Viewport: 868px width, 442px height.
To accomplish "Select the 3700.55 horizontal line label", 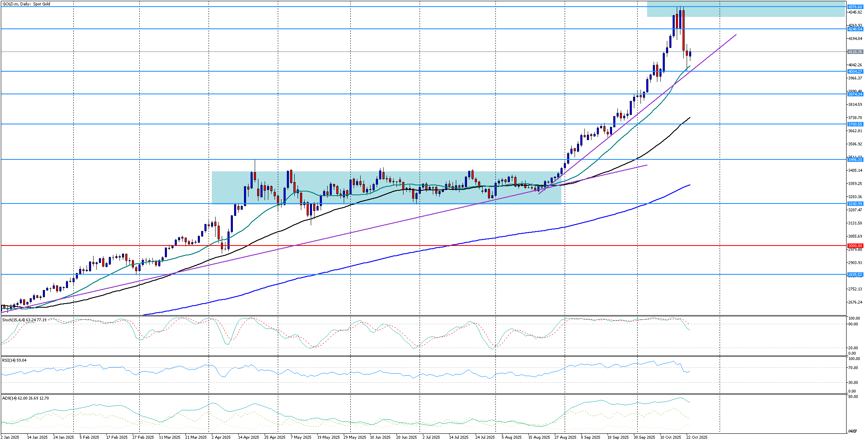I will (854, 124).
